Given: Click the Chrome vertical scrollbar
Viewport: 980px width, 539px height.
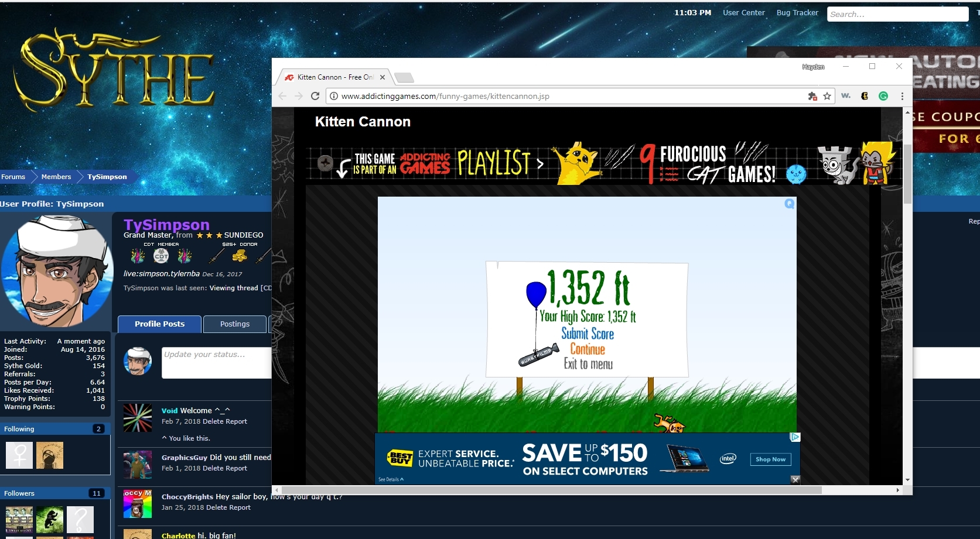Looking at the screenshot, I should pos(907,174).
